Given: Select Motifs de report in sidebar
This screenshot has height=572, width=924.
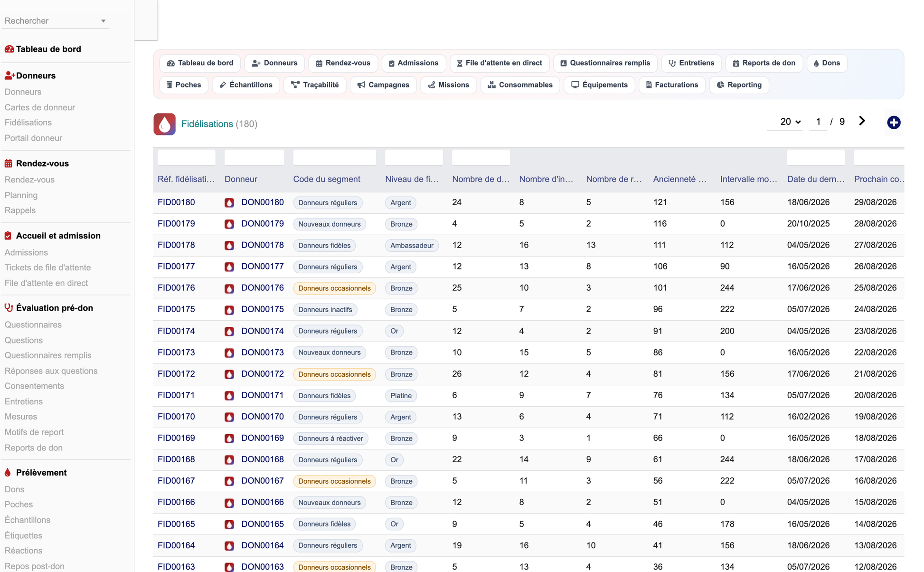Looking at the screenshot, I should point(34,432).
